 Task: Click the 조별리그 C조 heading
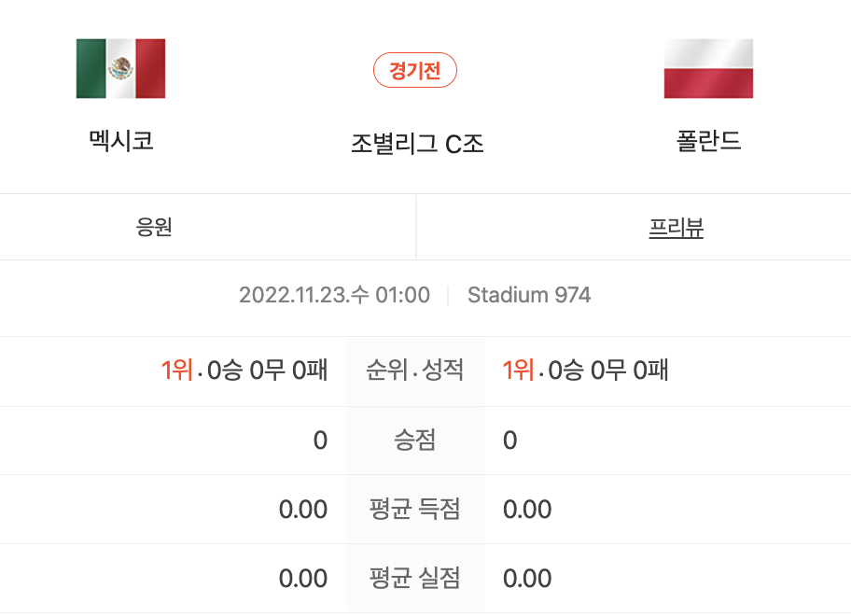[417, 144]
